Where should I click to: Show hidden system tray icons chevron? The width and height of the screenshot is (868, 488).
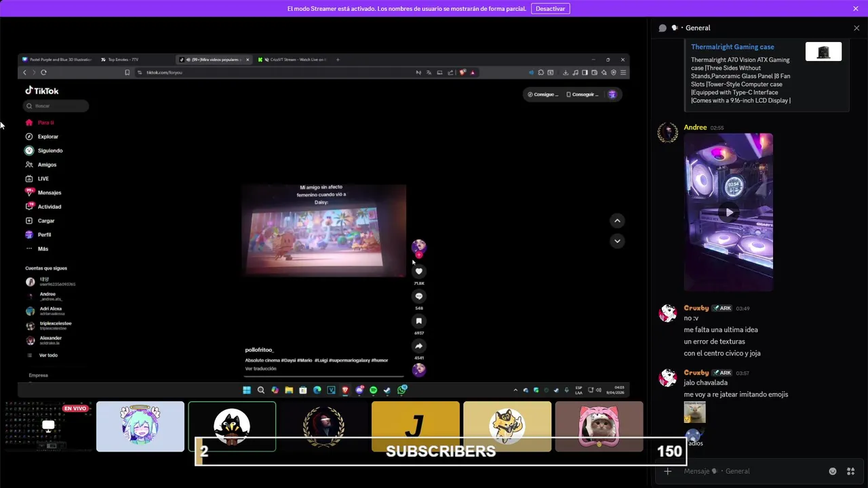coord(515,390)
